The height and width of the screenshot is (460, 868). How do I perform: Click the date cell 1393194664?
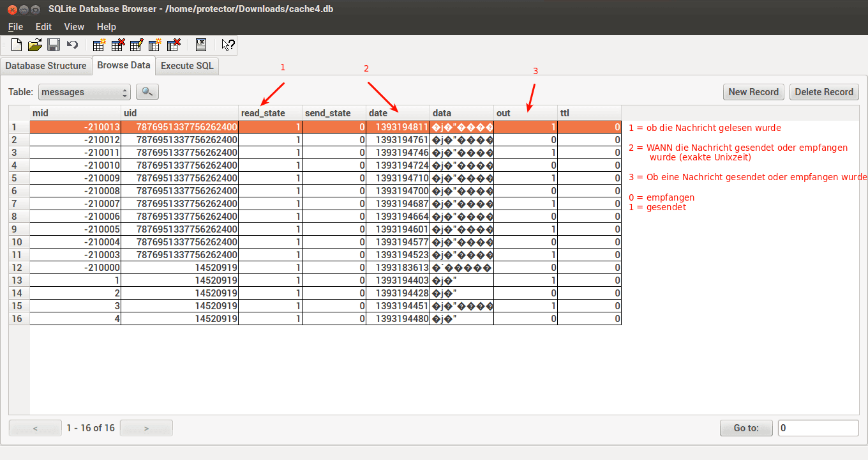coord(398,217)
